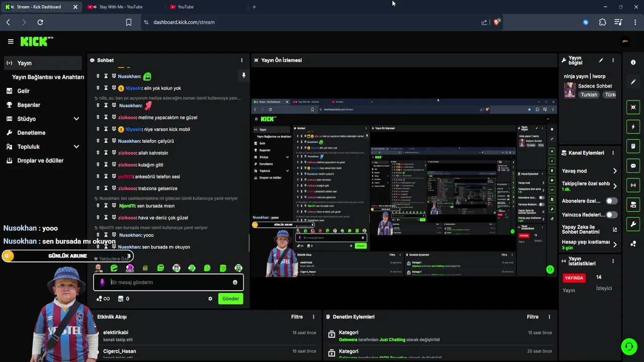Open Filtre in Denetim Eylemleri
This screenshot has height=362, width=644.
[533, 317]
